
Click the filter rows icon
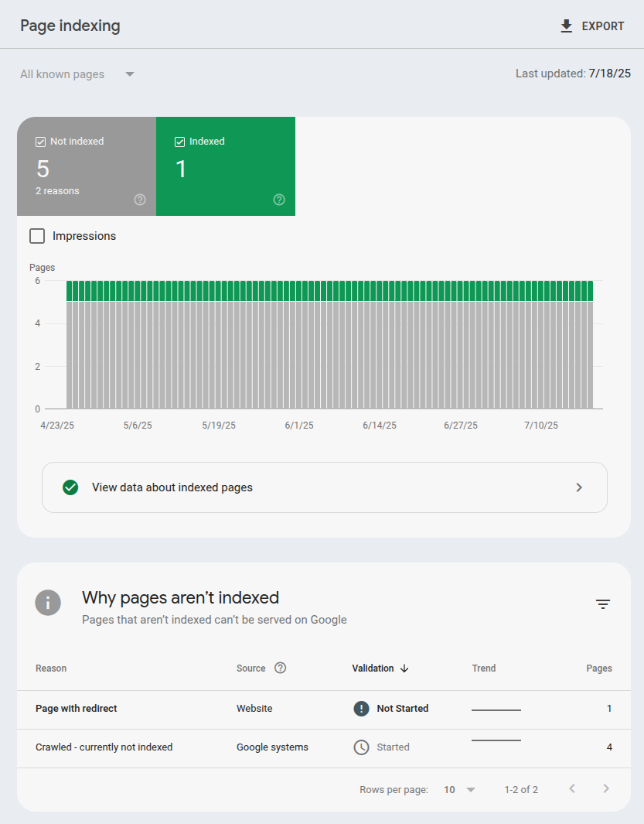point(603,604)
